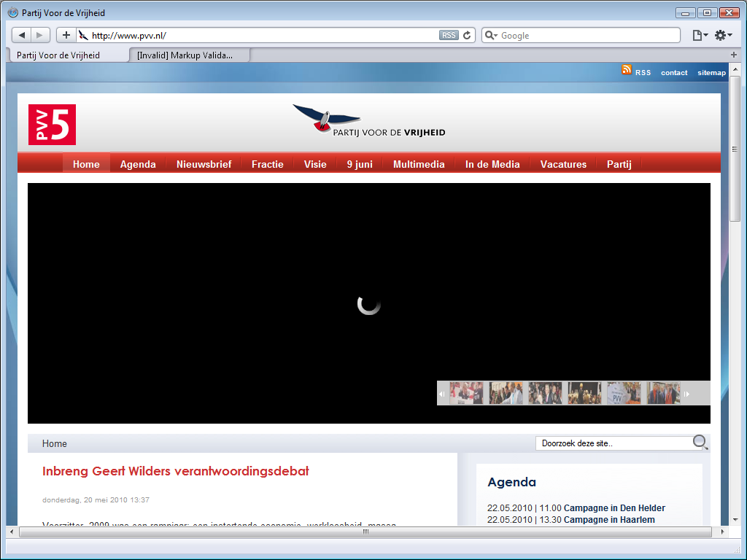Click the Partij voor de Vrijheid bird logo
Image resolution: width=747 pixels, height=560 pixels.
369,120
